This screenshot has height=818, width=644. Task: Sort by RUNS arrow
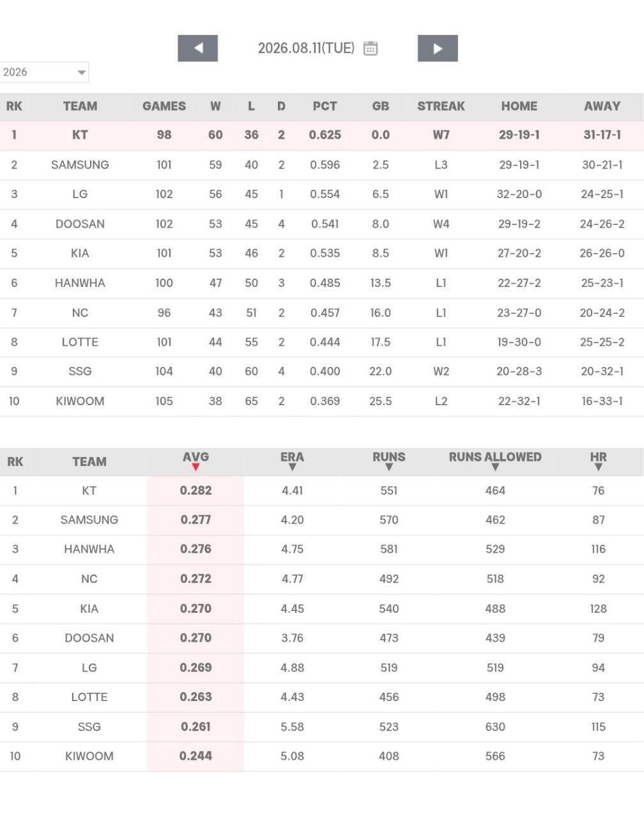[x=388, y=467]
